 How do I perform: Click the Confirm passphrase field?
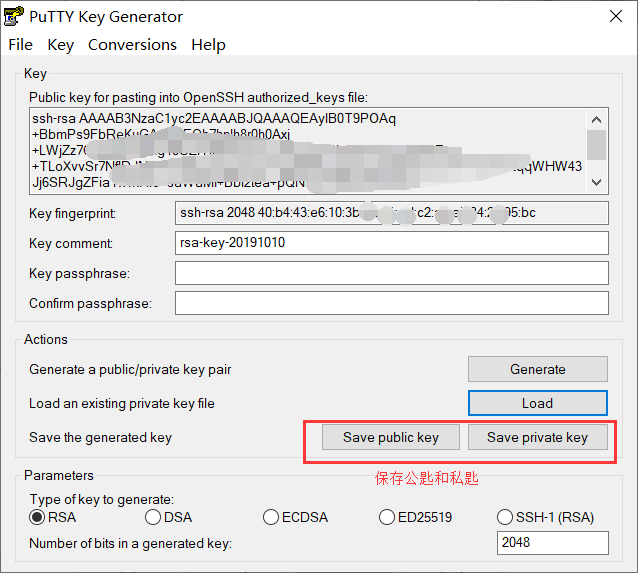point(392,303)
